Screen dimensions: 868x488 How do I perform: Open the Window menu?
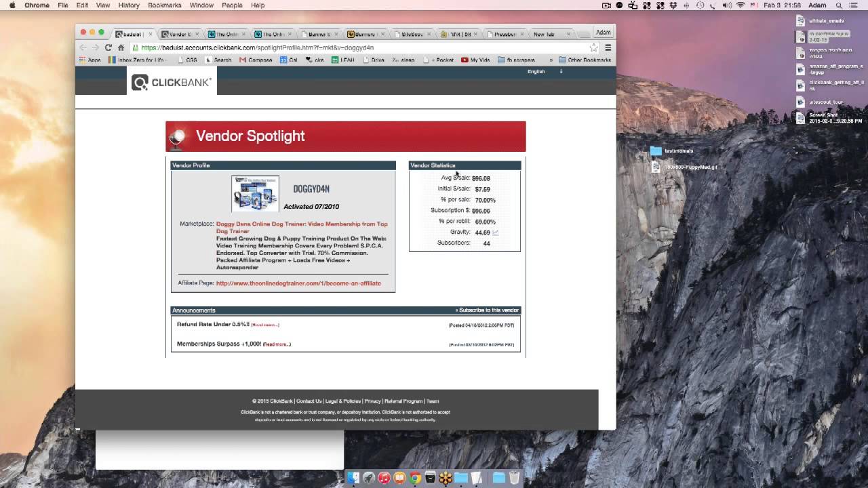(201, 5)
